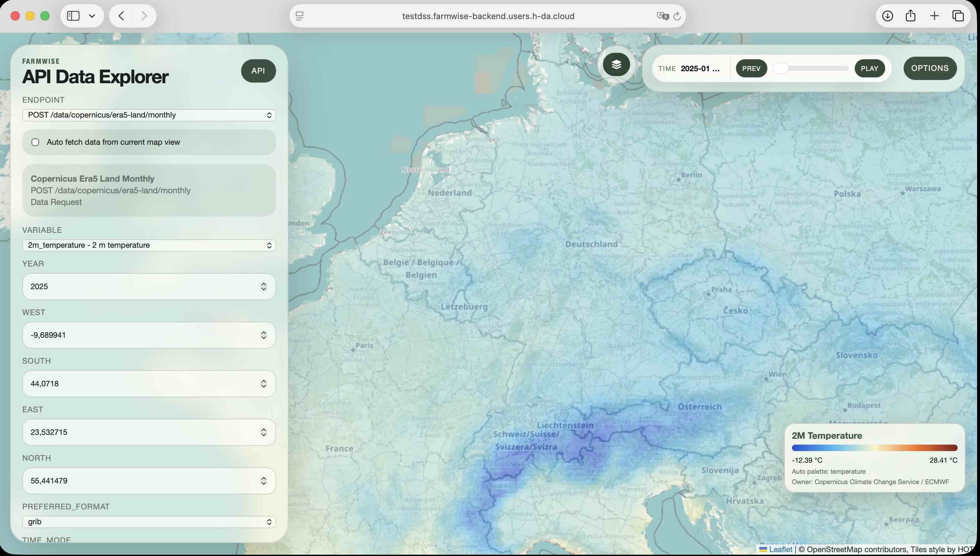Open the PREFERRED_FORMAT grib dropdown
The width and height of the screenshot is (980, 556).
pos(149,522)
